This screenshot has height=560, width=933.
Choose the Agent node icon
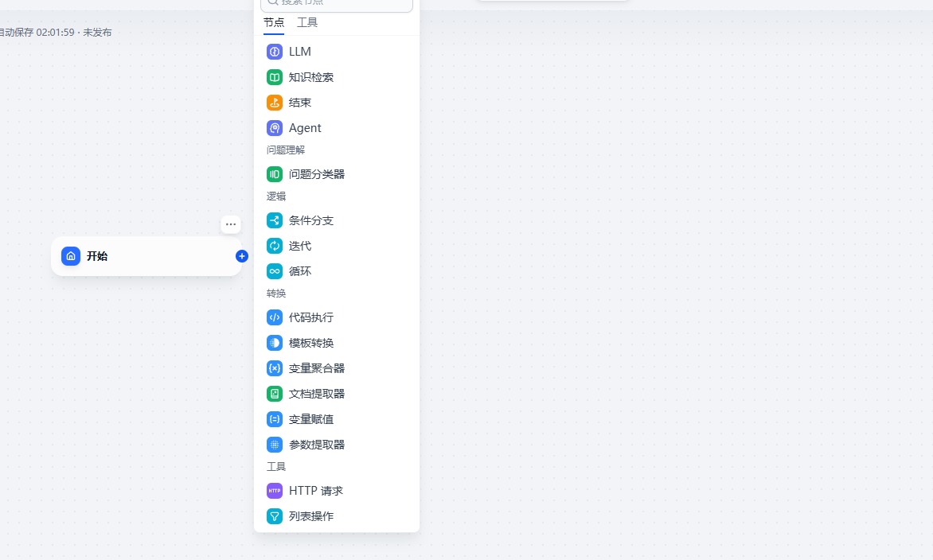coord(275,128)
